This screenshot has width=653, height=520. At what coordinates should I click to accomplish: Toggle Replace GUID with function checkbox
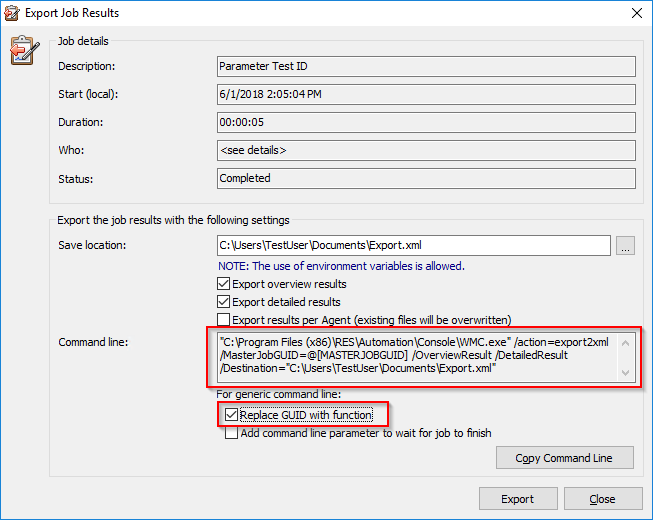[x=231, y=415]
